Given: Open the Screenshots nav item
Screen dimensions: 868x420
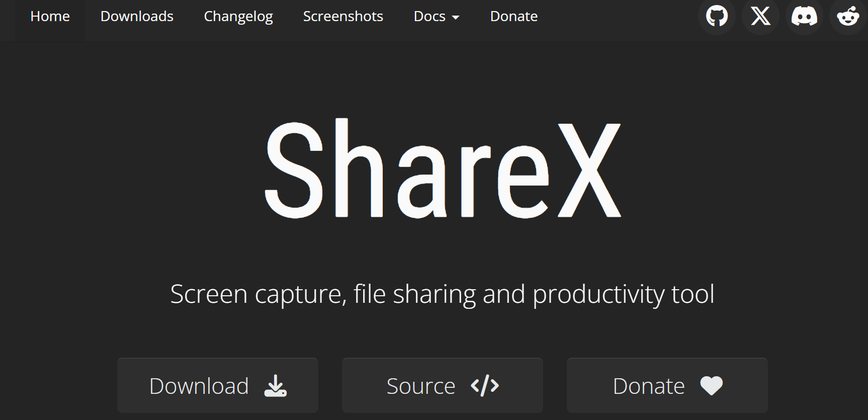Looking at the screenshot, I should [343, 17].
